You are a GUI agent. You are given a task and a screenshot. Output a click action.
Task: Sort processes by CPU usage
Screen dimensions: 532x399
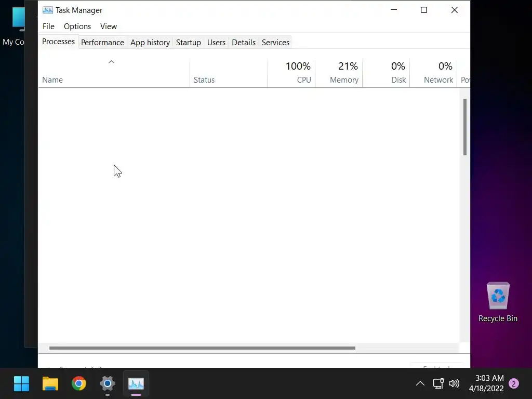pos(291,73)
